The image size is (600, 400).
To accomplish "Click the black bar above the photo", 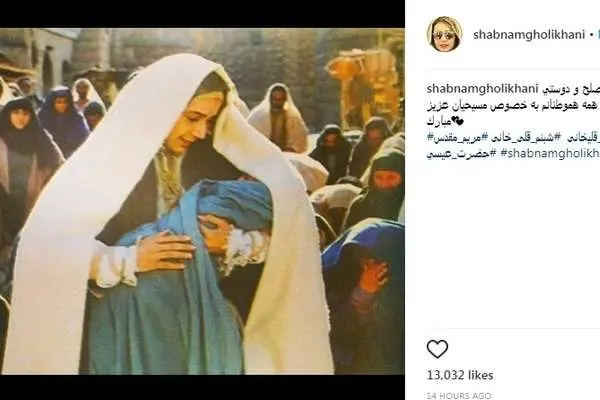I will (x=202, y=14).
